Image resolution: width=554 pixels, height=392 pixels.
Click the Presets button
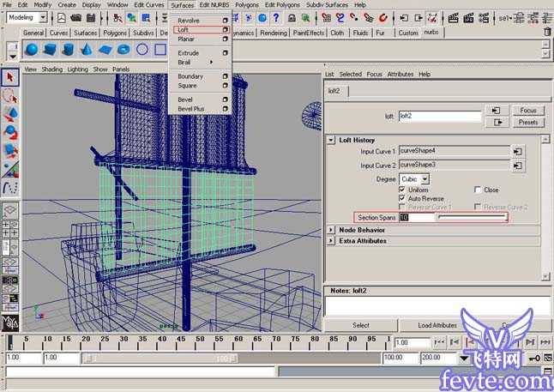point(528,122)
